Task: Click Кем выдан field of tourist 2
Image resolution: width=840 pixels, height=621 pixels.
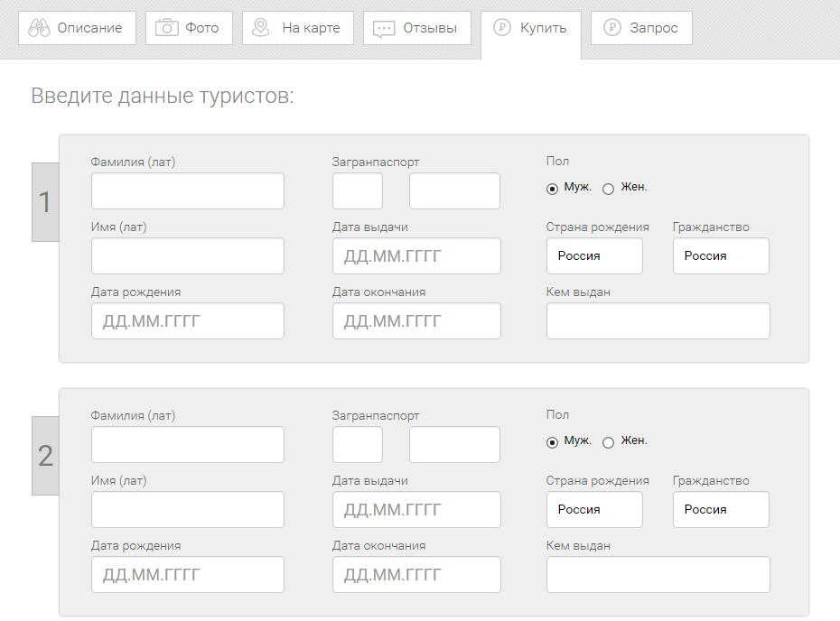Action: (x=658, y=574)
